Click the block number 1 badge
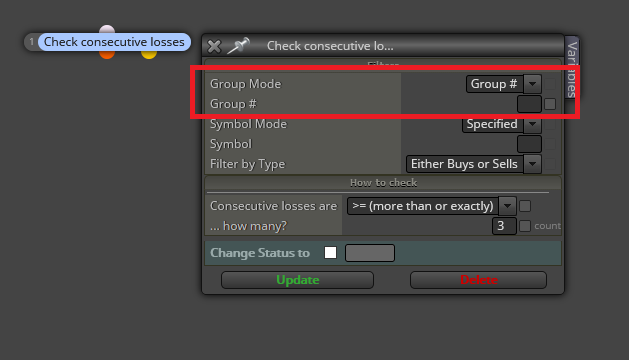Screen dimensions: 629x360 tap(31, 42)
